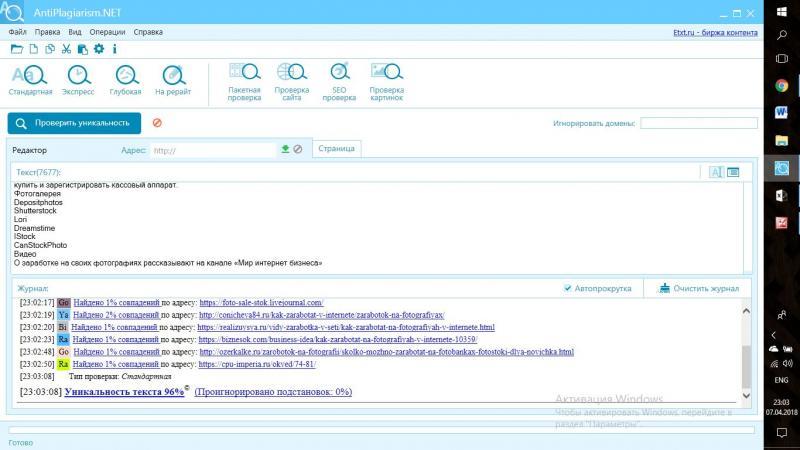Click the cut scissors toolbar icon
Viewport: 800px width, 450px height.
pyautogui.click(x=66, y=49)
